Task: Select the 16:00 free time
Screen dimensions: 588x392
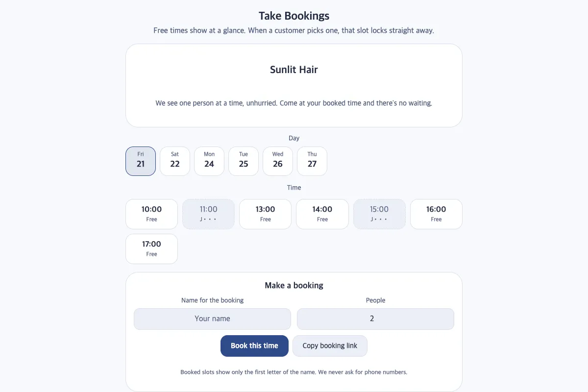Action: 436,214
